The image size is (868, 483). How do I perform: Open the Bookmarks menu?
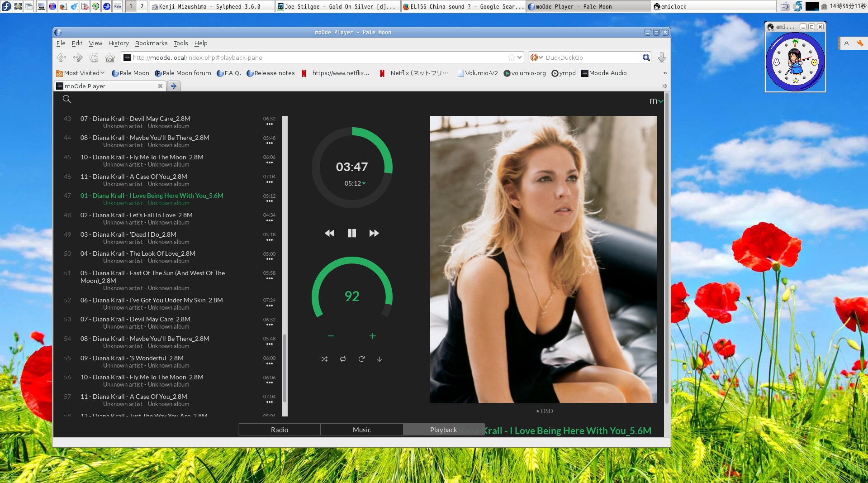point(151,43)
